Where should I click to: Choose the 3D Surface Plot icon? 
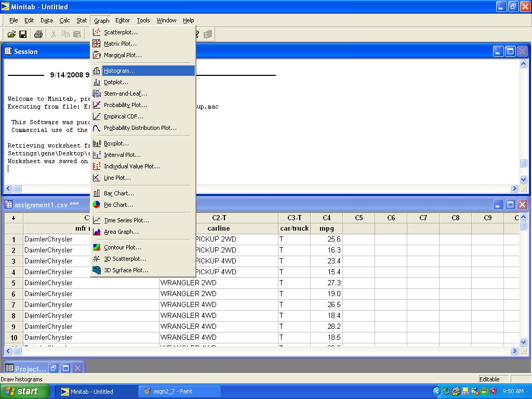[x=97, y=270]
